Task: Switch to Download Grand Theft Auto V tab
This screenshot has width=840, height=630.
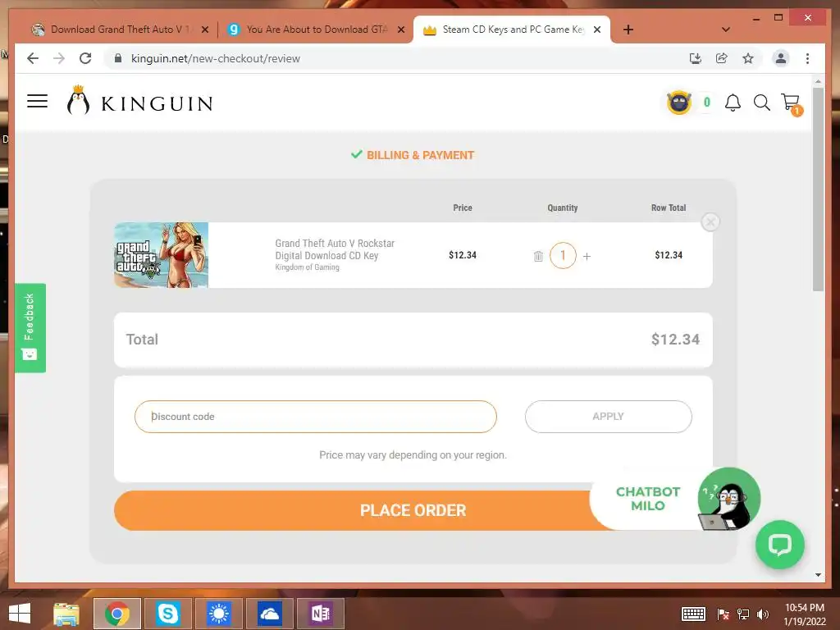Action: 113,30
